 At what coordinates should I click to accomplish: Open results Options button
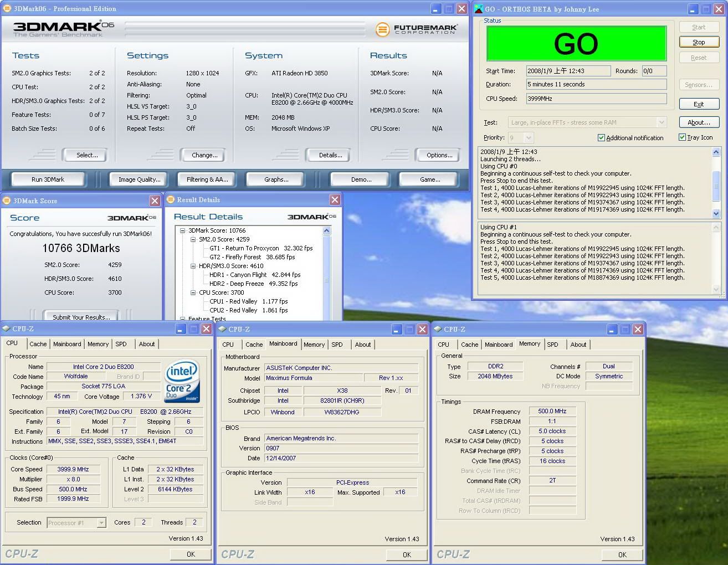(x=439, y=155)
